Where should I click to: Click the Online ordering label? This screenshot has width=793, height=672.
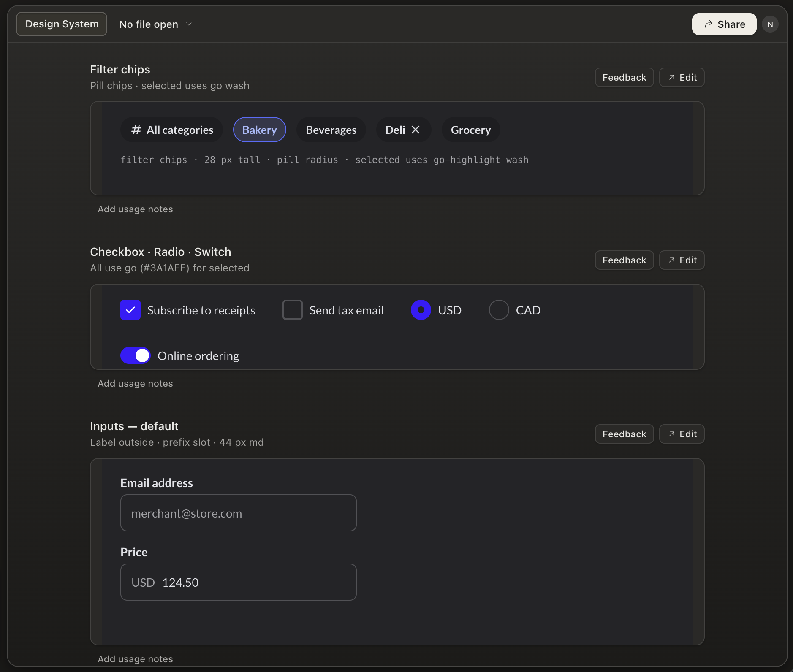click(198, 356)
